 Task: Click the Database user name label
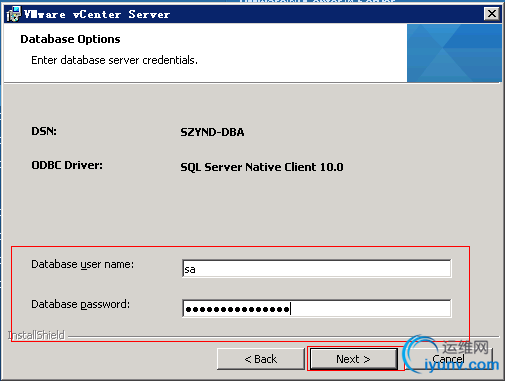click(x=82, y=264)
